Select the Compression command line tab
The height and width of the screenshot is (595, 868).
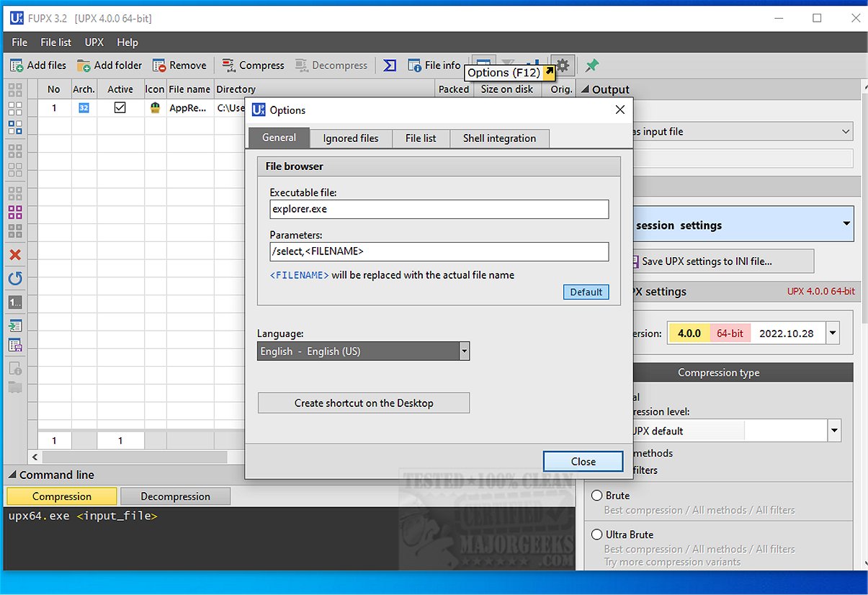point(62,496)
